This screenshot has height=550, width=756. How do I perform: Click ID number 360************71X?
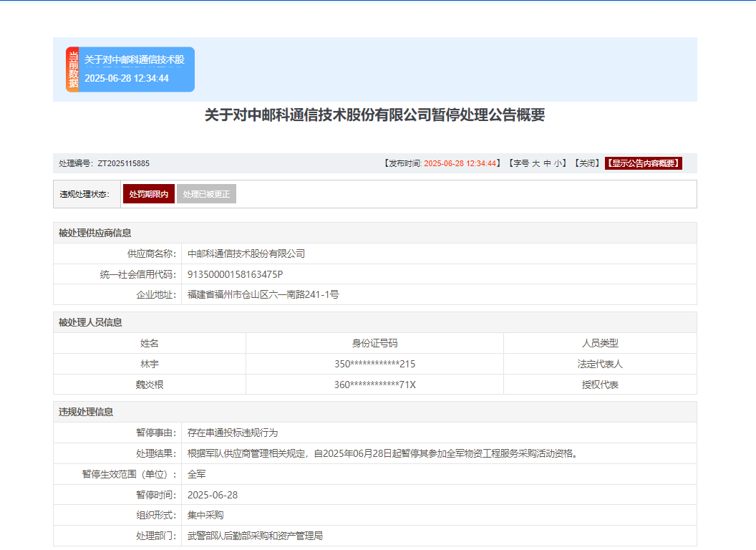tap(374, 385)
